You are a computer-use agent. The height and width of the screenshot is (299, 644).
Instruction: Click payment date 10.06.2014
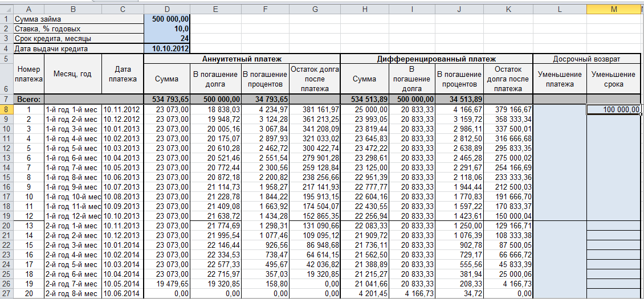[x=123, y=294]
